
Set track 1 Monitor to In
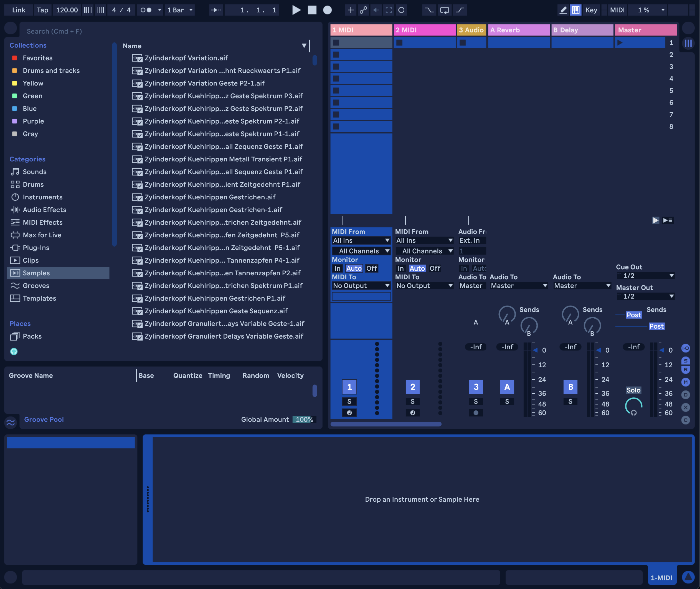click(x=337, y=268)
